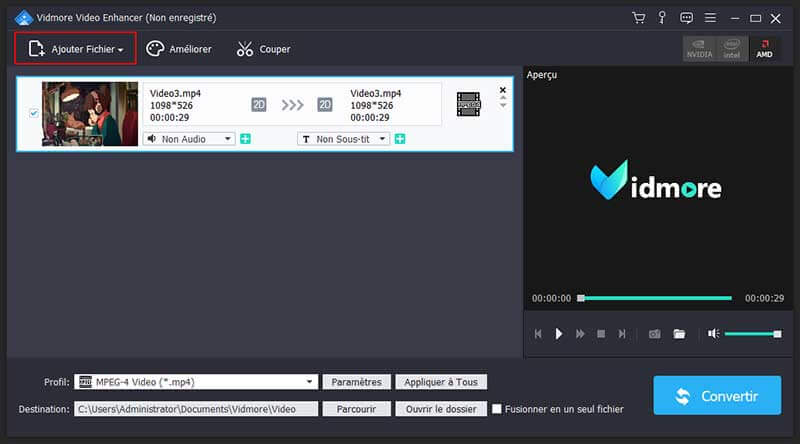Image resolution: width=800 pixels, height=444 pixels.
Task: Open the registration key icon
Action: pos(663,18)
